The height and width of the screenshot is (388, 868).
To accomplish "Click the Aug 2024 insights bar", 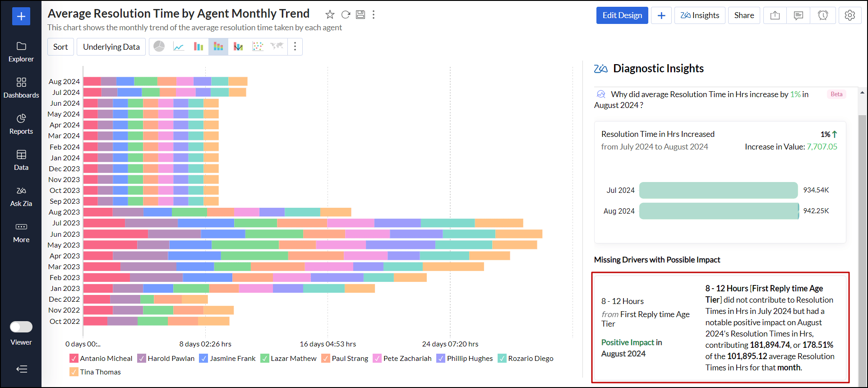I will [x=719, y=211].
